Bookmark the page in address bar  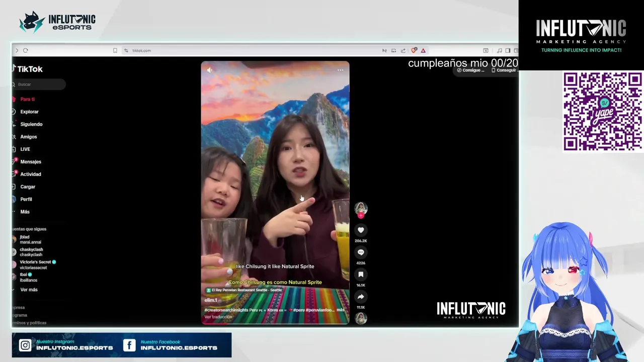click(x=115, y=50)
